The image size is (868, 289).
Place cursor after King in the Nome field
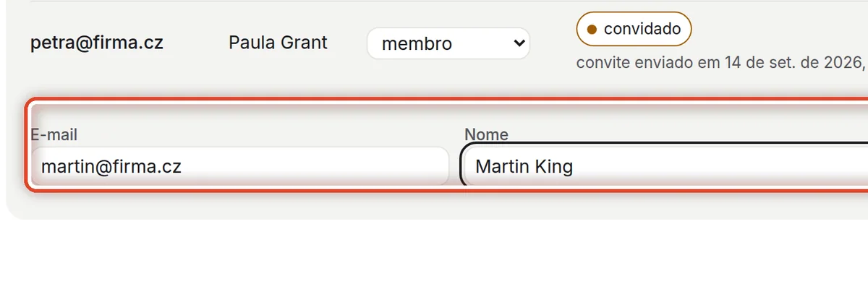coord(574,167)
